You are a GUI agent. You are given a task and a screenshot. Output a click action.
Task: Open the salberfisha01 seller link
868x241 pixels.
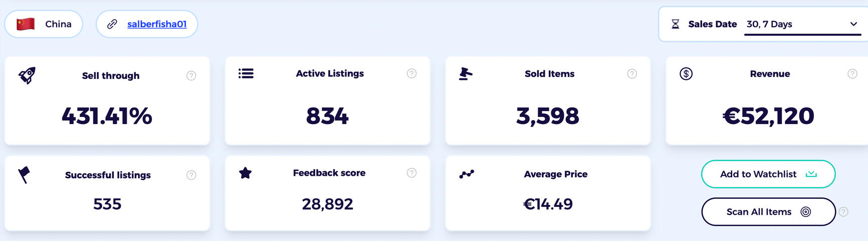157,24
